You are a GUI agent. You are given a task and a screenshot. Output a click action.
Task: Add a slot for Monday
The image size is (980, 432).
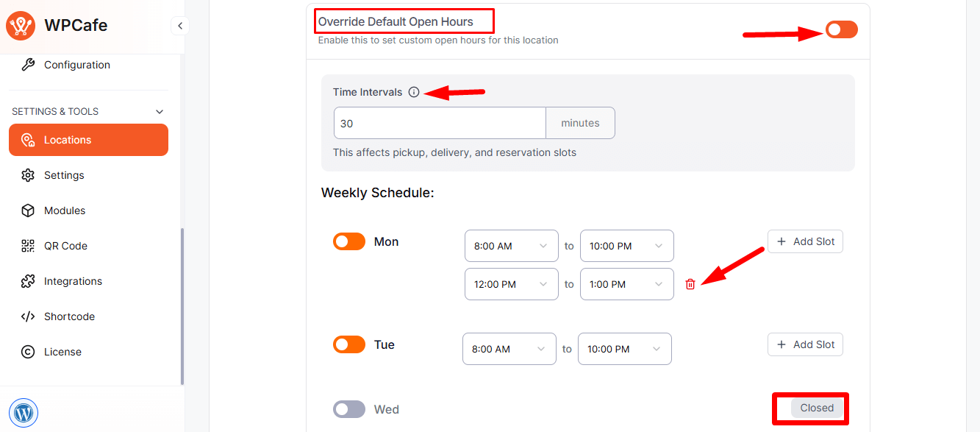point(805,241)
